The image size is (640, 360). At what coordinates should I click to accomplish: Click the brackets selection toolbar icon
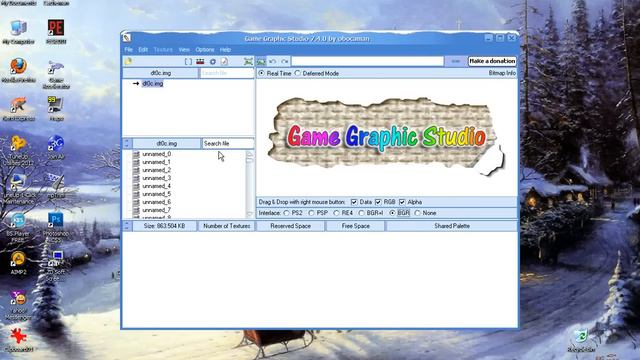coord(188,62)
